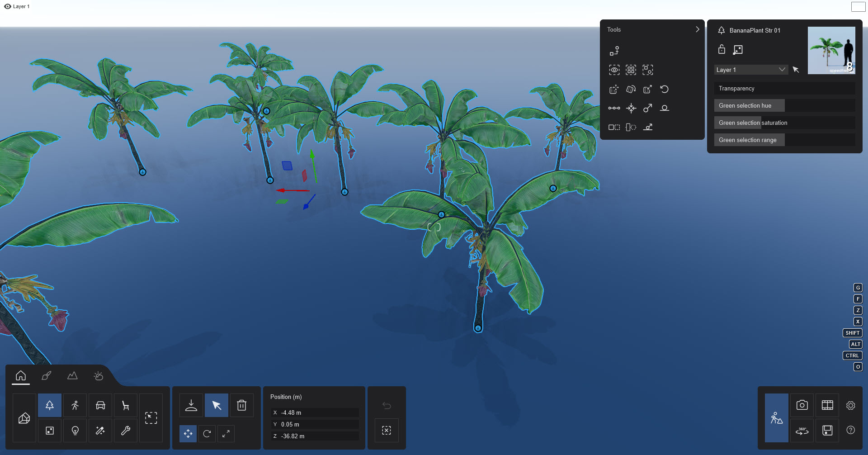Open the Transport category car icon
Viewport: 868px width, 455px height.
(100, 405)
